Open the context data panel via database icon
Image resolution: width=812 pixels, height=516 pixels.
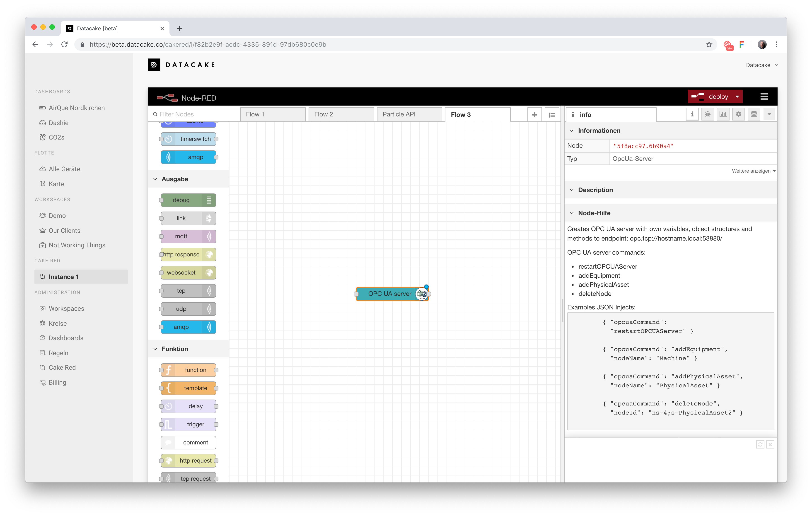coord(754,114)
